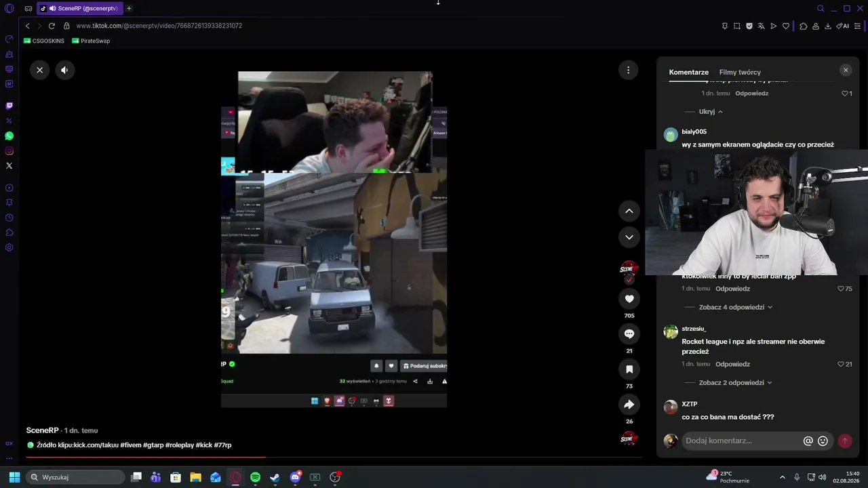The height and width of the screenshot is (488, 868).
Task: Open bialy005's profile name
Action: click(694, 131)
